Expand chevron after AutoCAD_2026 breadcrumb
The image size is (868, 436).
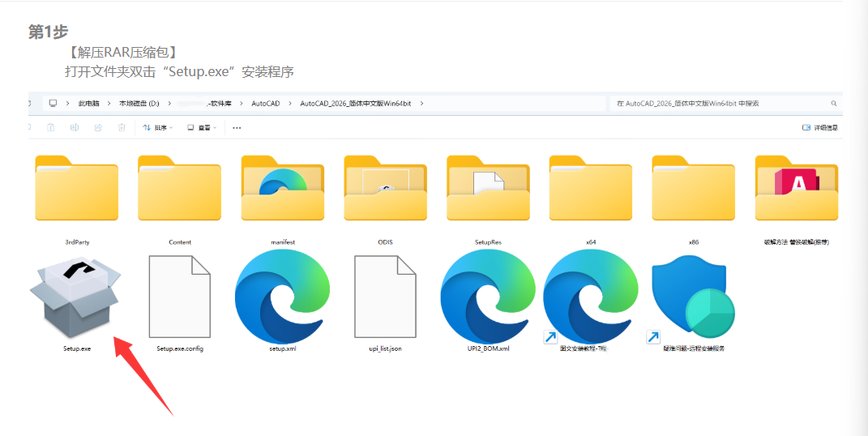click(422, 104)
